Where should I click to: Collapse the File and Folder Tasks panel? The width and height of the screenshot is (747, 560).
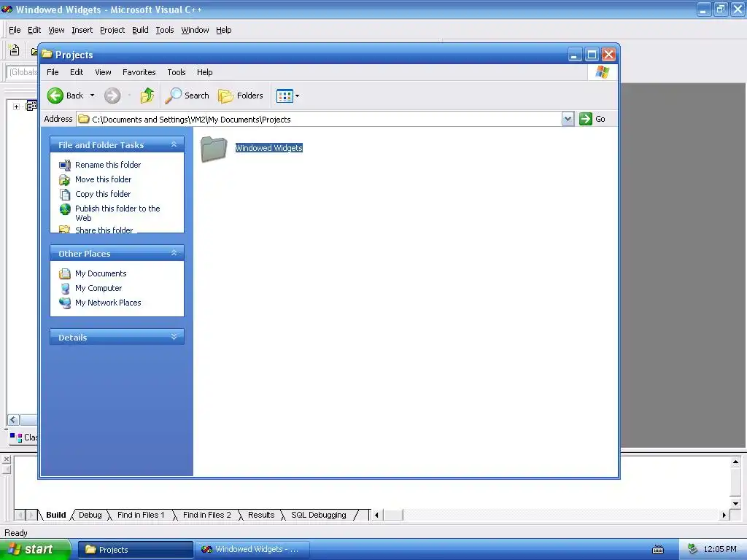click(174, 144)
